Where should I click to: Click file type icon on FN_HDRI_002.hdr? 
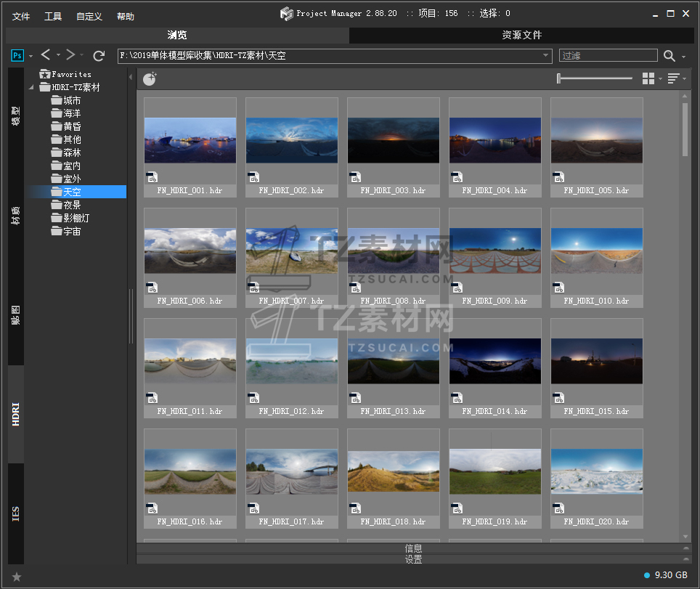254,177
